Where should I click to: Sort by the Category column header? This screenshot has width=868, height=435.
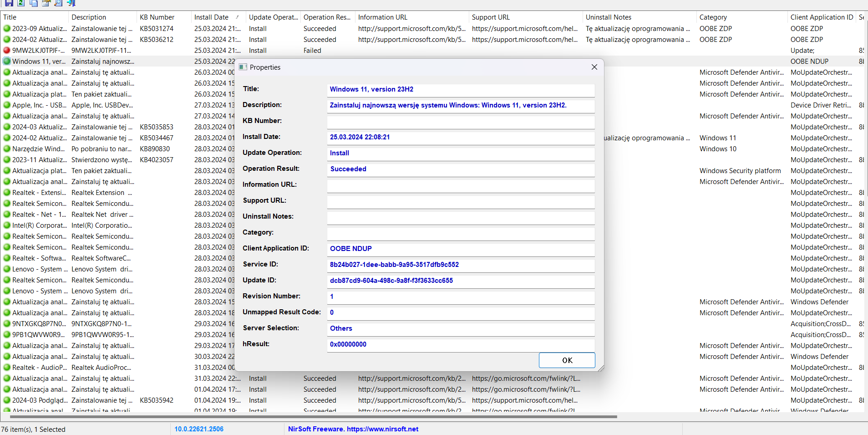tap(742, 17)
